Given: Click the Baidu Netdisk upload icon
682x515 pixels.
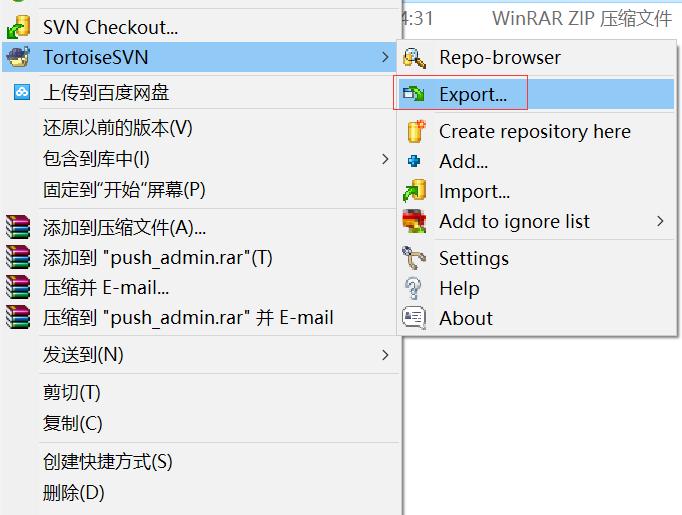Looking at the screenshot, I should coord(21,93).
